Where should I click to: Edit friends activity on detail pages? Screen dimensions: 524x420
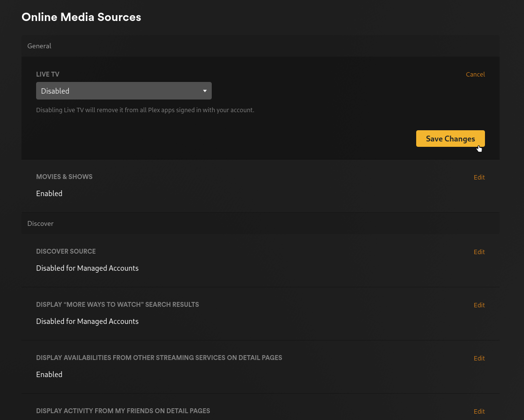click(479, 411)
